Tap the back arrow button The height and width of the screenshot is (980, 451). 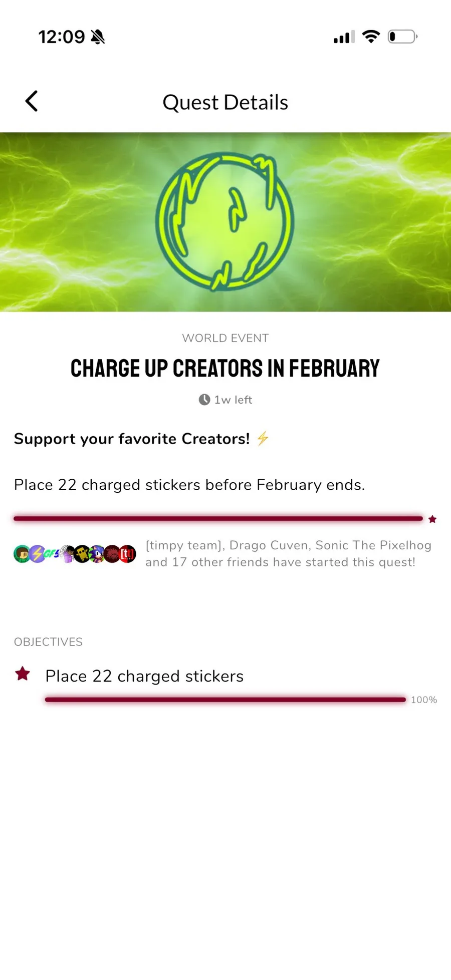click(x=32, y=101)
